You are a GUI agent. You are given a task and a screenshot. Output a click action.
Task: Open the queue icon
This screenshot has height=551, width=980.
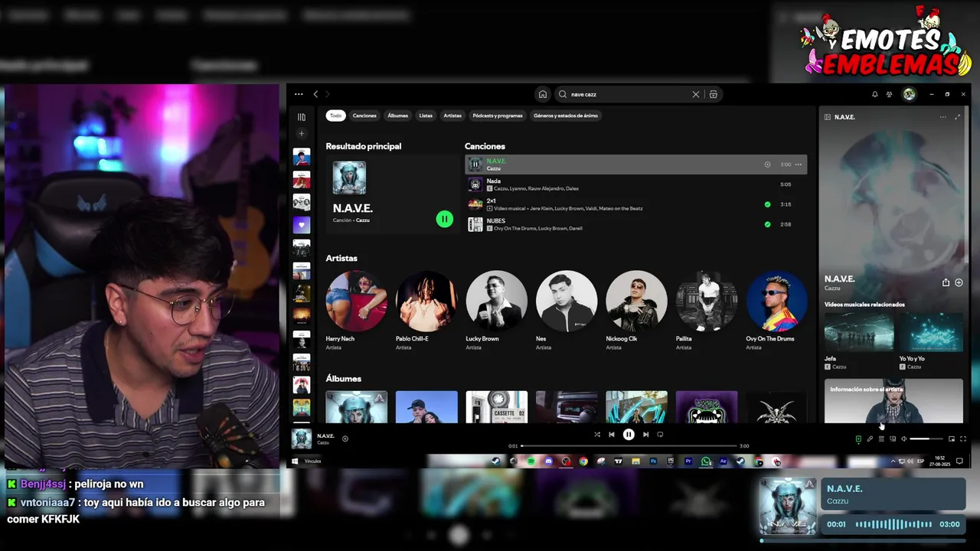coord(881,439)
